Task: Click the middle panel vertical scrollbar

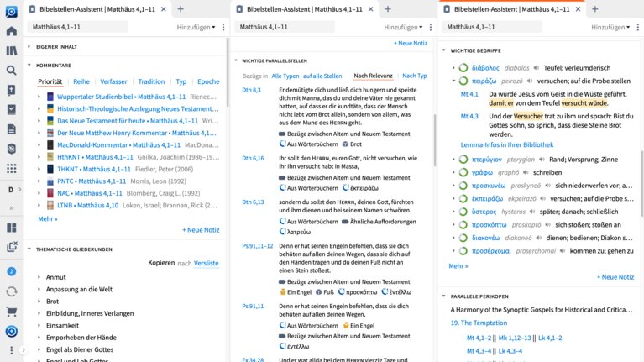Action: pyautogui.click(x=435, y=140)
